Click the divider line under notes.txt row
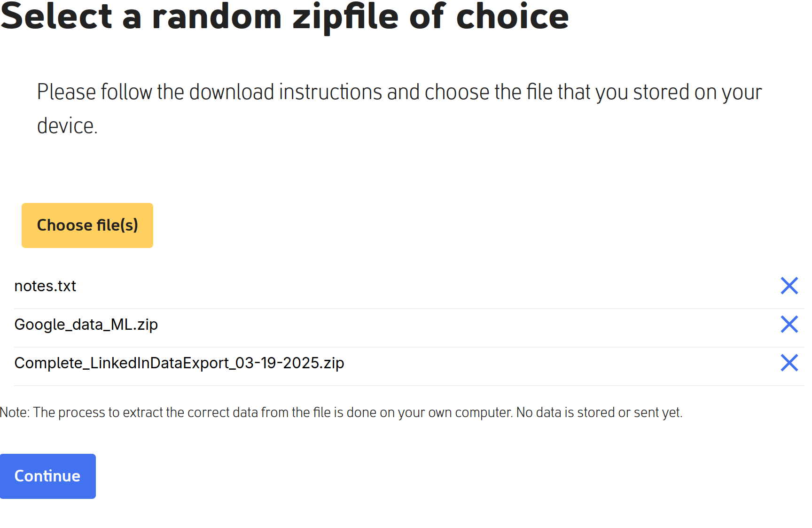This screenshot has height=528, width=812. (409, 309)
